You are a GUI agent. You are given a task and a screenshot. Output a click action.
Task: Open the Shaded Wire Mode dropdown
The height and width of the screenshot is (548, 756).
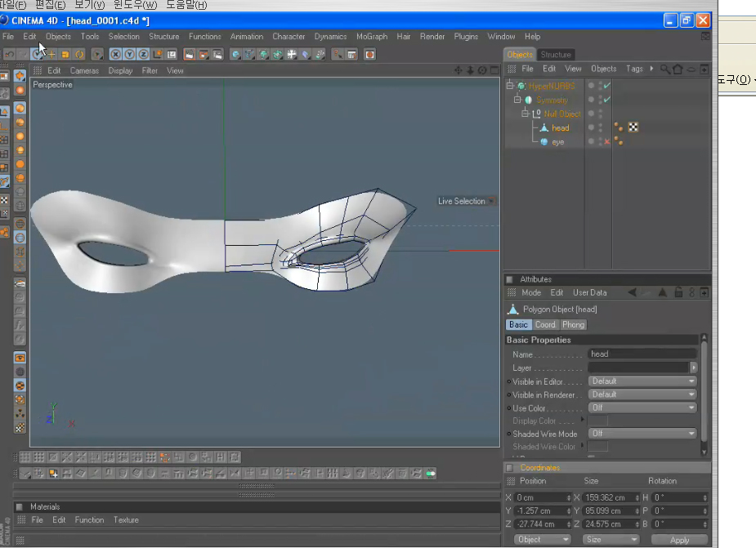(x=642, y=434)
